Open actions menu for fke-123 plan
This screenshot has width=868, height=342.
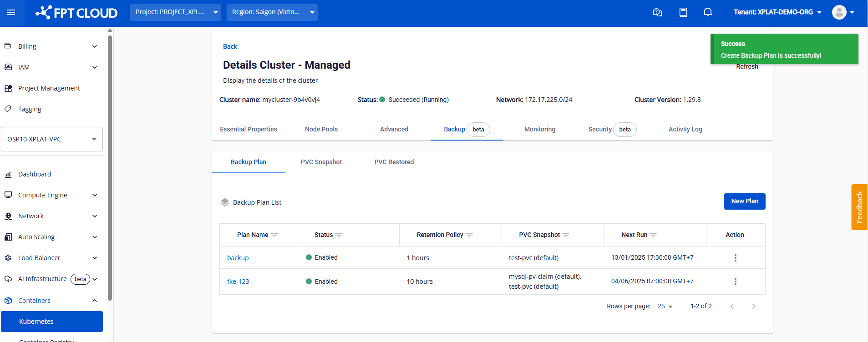pyautogui.click(x=735, y=282)
